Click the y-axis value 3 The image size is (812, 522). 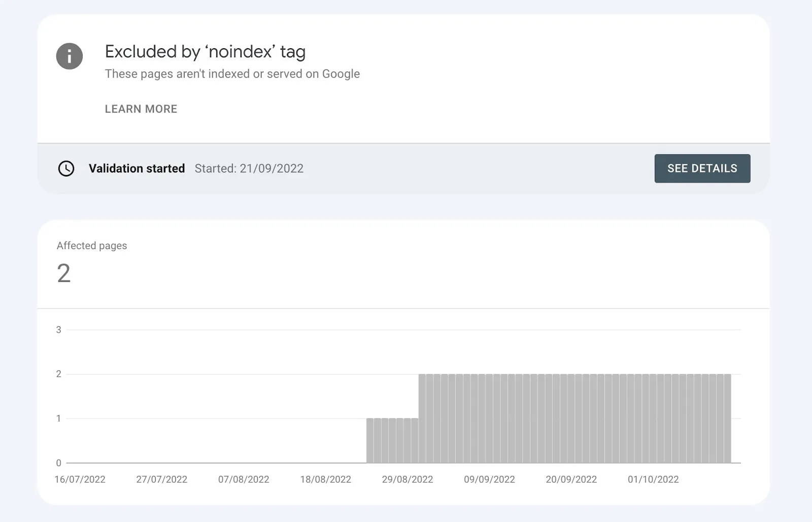[x=58, y=329]
